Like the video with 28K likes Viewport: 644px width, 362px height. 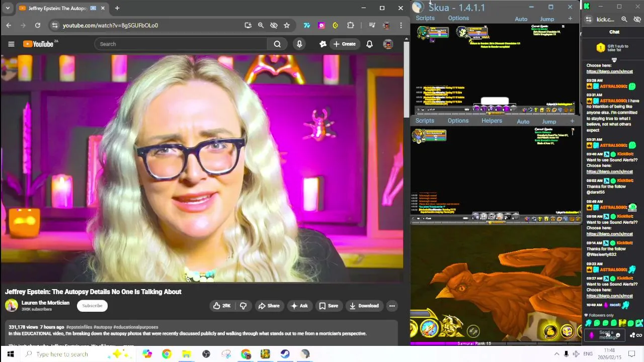(x=221, y=306)
